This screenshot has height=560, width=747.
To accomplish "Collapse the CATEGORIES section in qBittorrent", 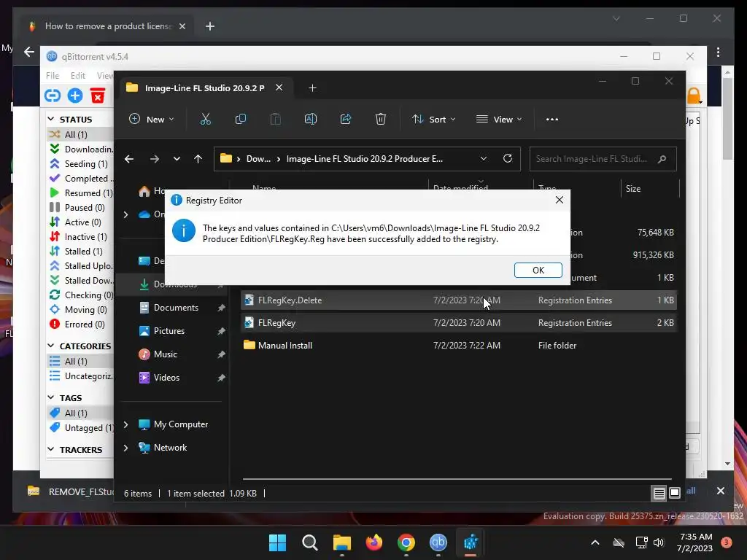I will point(51,346).
